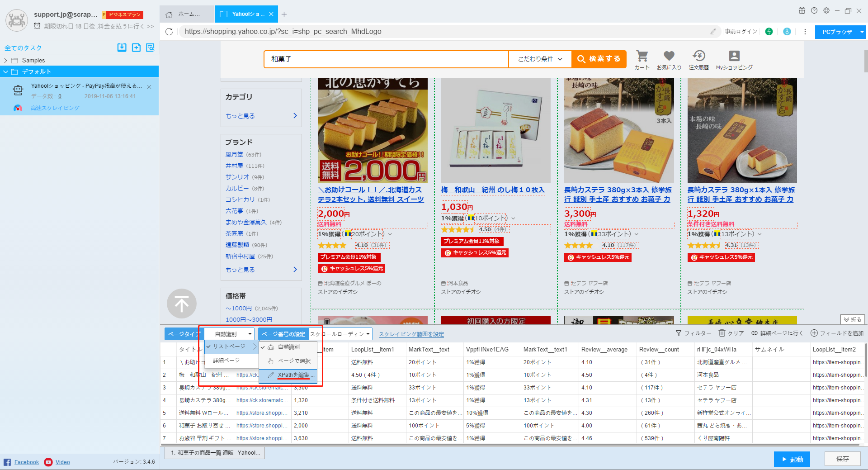Screen dimensions: 868x470
Task: Close the Yahoo!ショ... tab
Action: click(271, 14)
